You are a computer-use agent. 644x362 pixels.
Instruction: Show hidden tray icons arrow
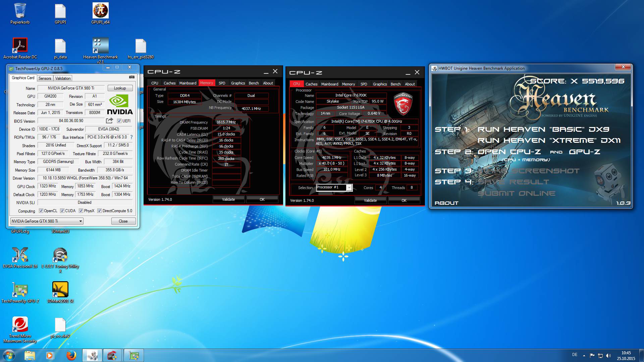click(584, 355)
